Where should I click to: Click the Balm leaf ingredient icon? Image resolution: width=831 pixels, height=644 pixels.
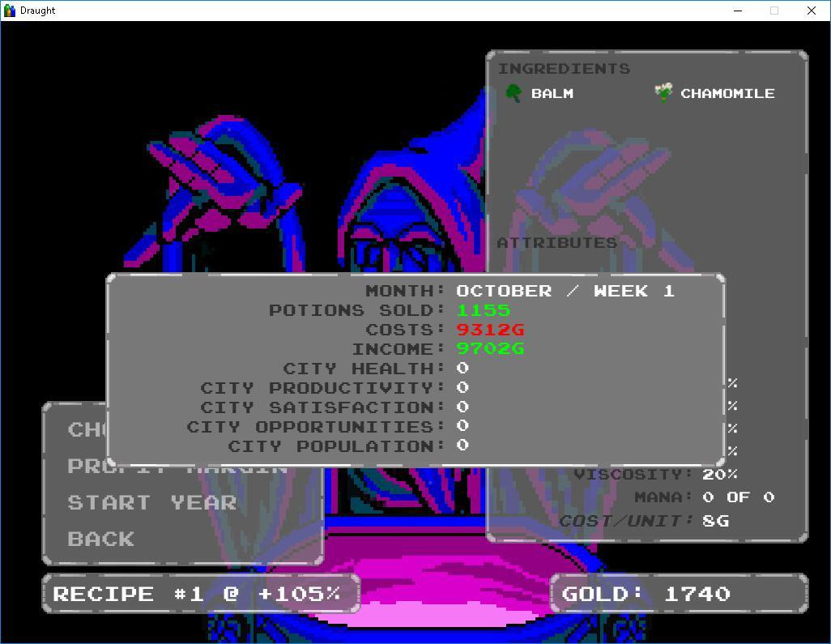click(513, 93)
